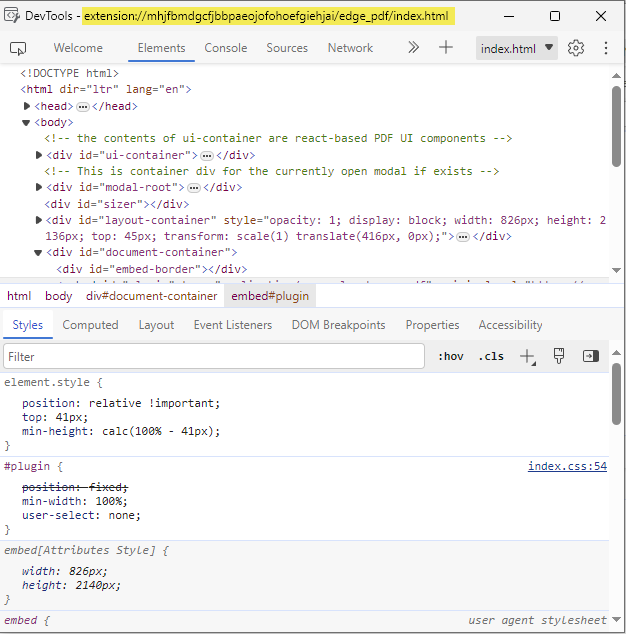
Task: Open the DOM Breakpoints tab
Action: point(338,325)
